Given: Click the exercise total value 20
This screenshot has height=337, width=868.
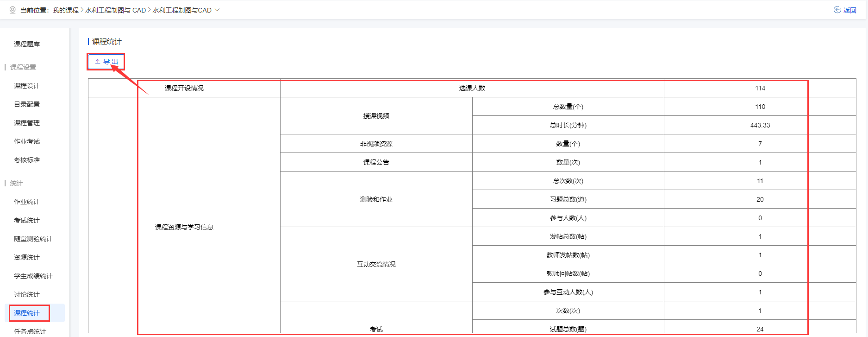Looking at the screenshot, I should (760, 199).
